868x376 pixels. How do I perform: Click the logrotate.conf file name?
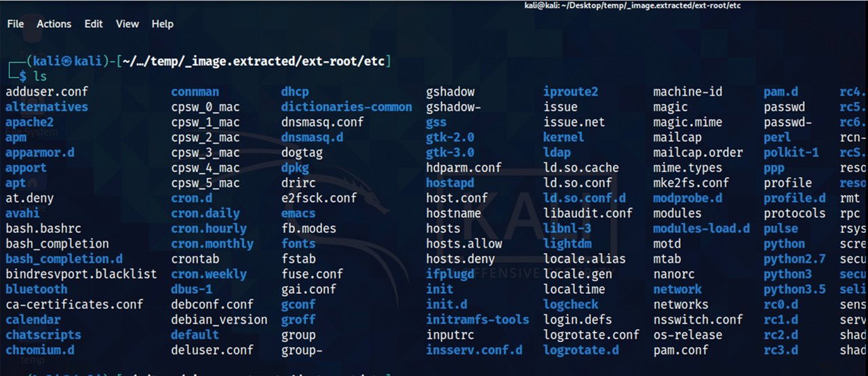click(x=591, y=335)
